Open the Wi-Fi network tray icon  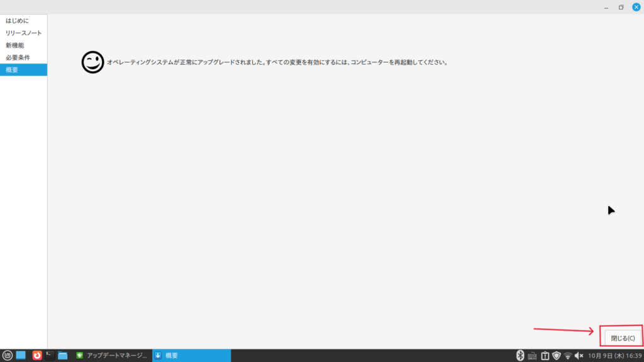568,356
